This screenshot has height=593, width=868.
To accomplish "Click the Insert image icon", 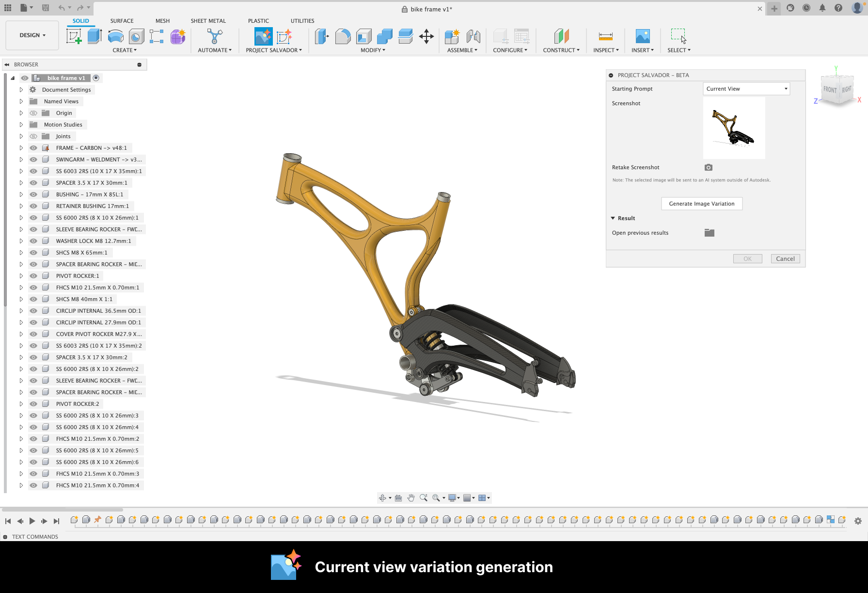I will coord(642,36).
